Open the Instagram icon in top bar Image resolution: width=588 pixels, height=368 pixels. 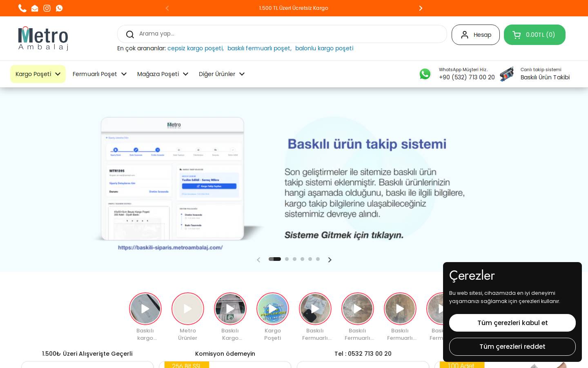[47, 8]
